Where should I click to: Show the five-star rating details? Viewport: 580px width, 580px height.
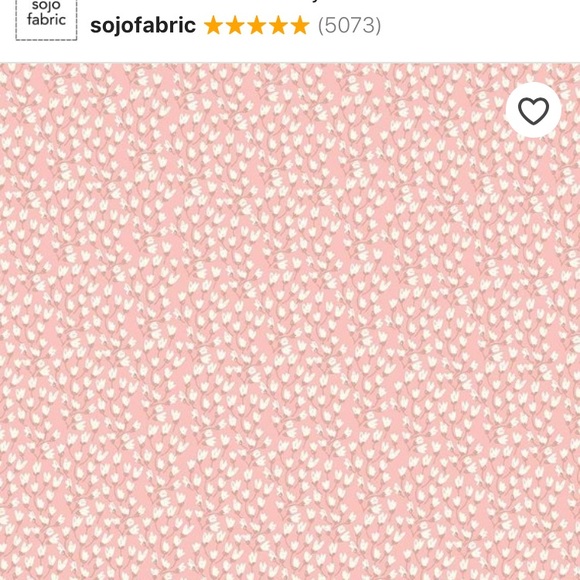[257, 26]
